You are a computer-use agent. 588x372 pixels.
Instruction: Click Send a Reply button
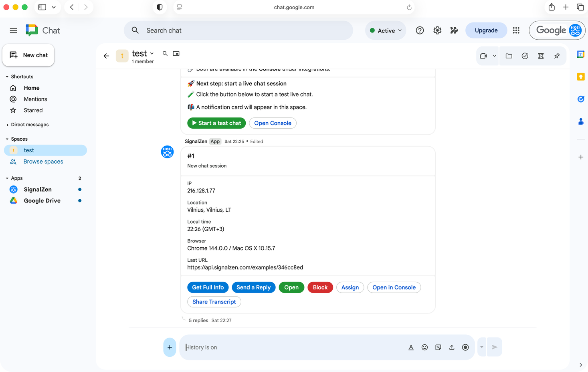(x=254, y=287)
